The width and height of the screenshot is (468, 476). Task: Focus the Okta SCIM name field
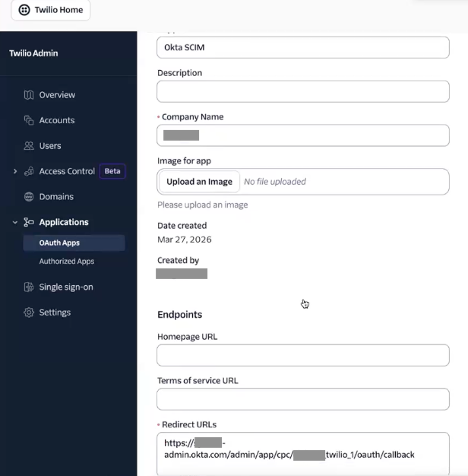303,47
